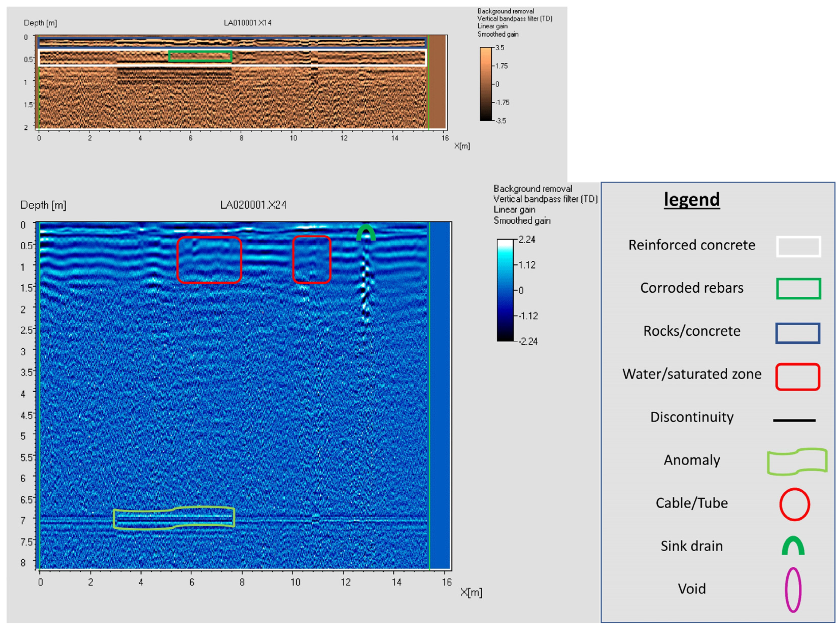This screenshot has height=630, width=840.
Task: Click the orange-black color scale bar
Action: click(x=486, y=84)
